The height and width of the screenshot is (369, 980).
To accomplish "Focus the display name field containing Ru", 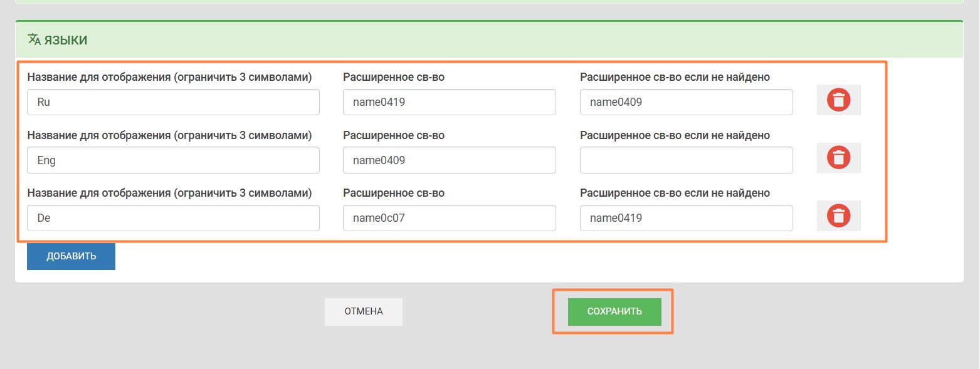I will click(173, 102).
